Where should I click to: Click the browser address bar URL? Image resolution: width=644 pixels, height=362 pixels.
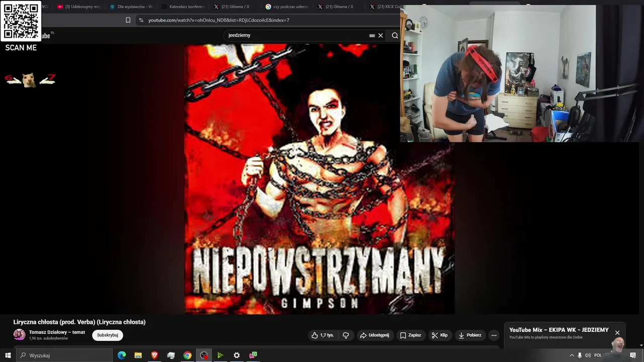pos(219,20)
